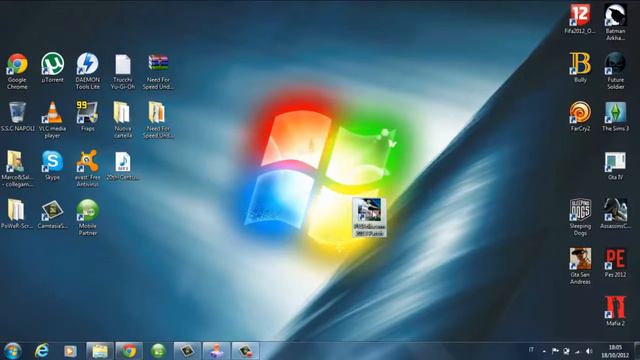
Task: Launch Internet Explorer from the taskbar
Action: (42, 351)
